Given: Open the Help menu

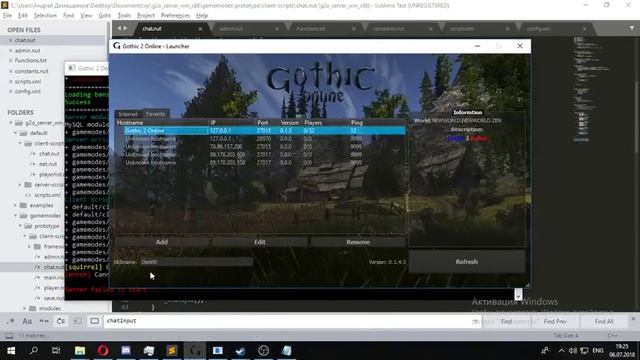Looking at the screenshot, I should click(x=202, y=16).
